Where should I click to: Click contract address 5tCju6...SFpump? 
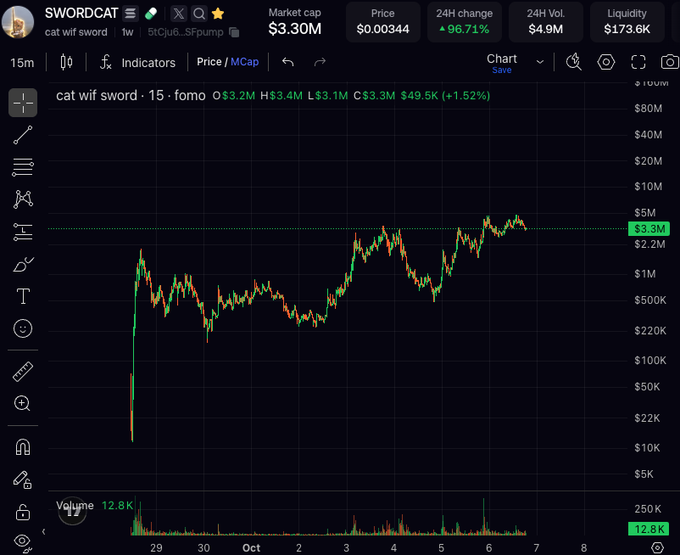click(x=186, y=32)
